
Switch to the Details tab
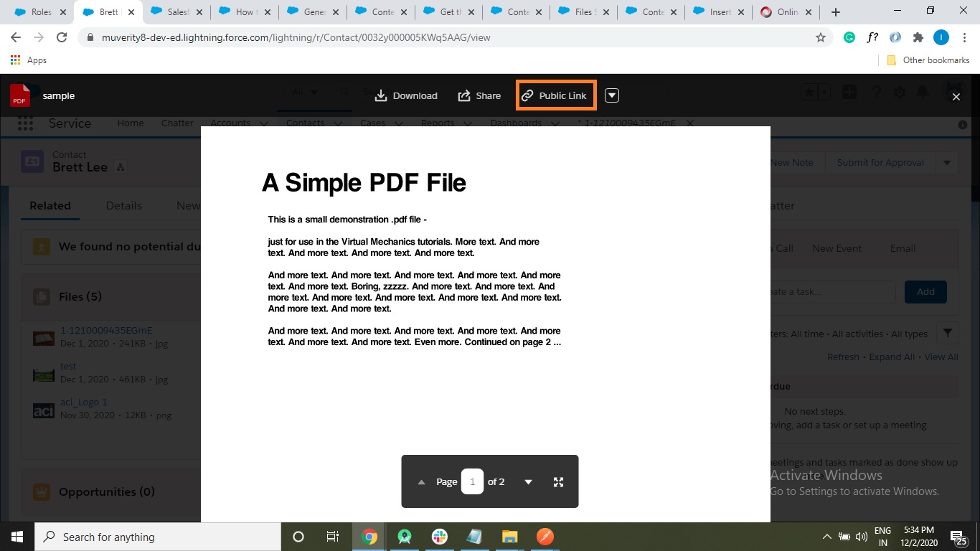pyautogui.click(x=123, y=205)
